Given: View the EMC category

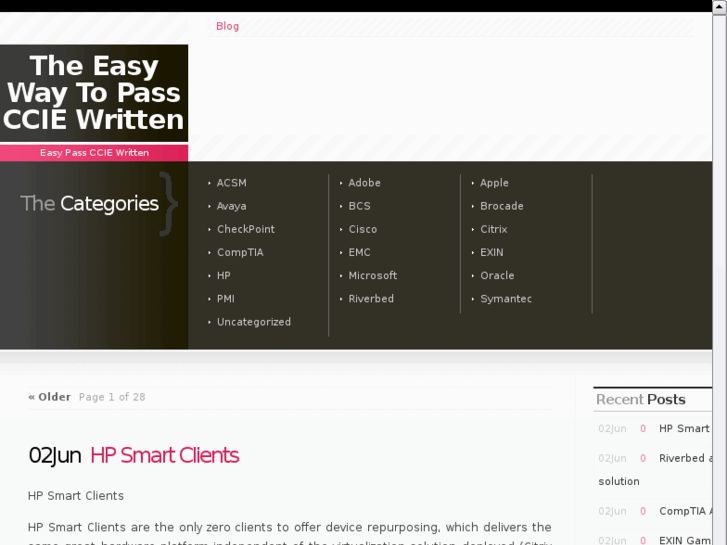Looking at the screenshot, I should (x=359, y=252).
